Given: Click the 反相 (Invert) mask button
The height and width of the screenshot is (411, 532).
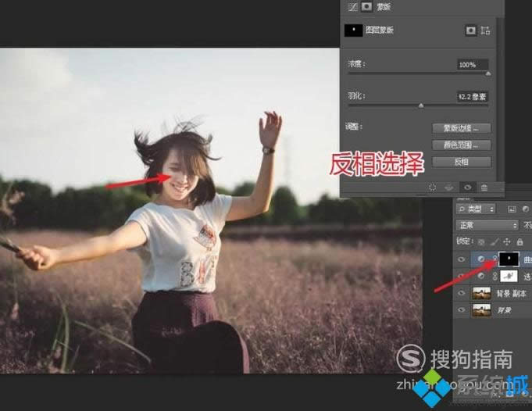Looking at the screenshot, I should (x=462, y=162).
